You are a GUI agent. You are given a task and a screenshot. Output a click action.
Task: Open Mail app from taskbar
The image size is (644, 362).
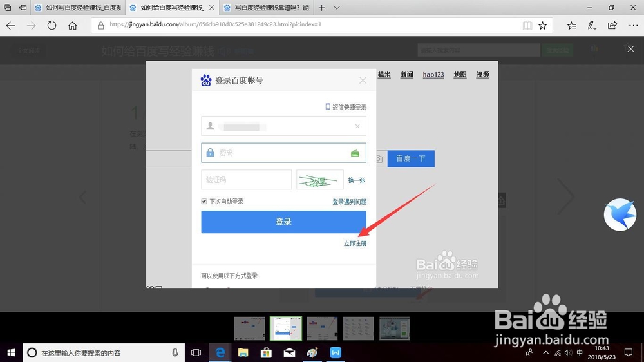289,352
